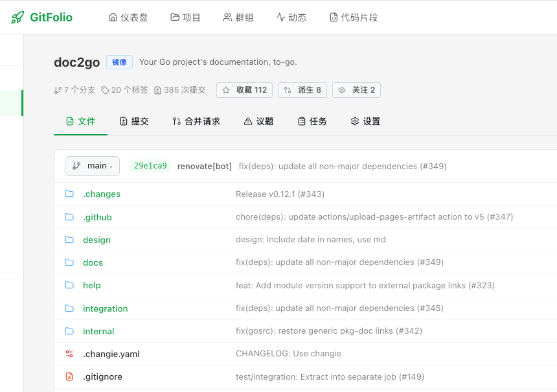The image size is (557, 392).
Task: Open commit 'feat: Add module version support' (#323)
Action: (x=365, y=285)
